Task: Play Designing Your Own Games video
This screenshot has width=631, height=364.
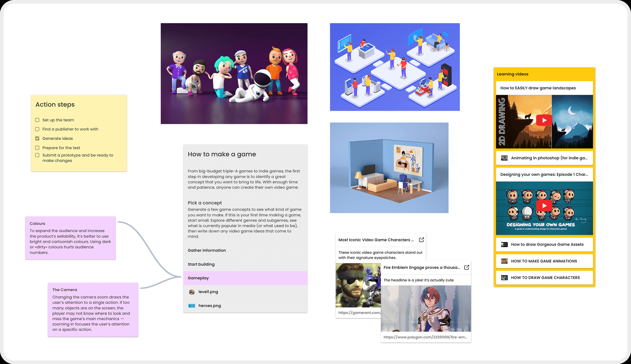Action: click(544, 206)
